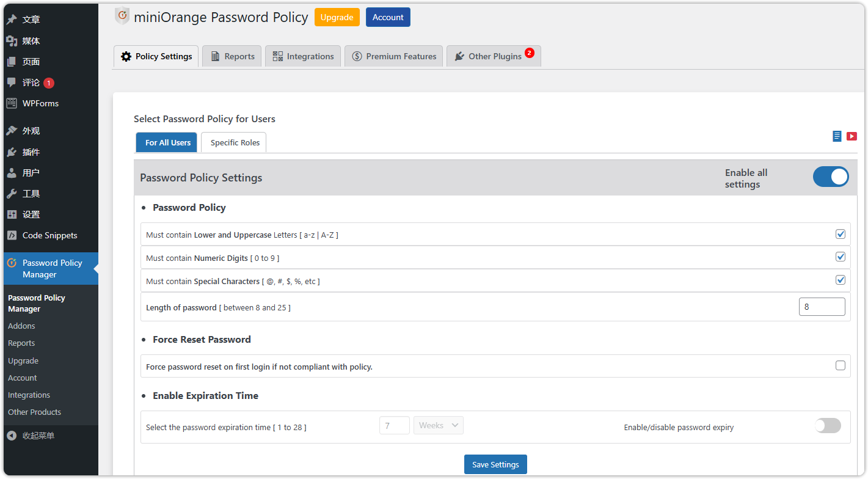Click the Force Reset Password heading

pyautogui.click(x=202, y=339)
